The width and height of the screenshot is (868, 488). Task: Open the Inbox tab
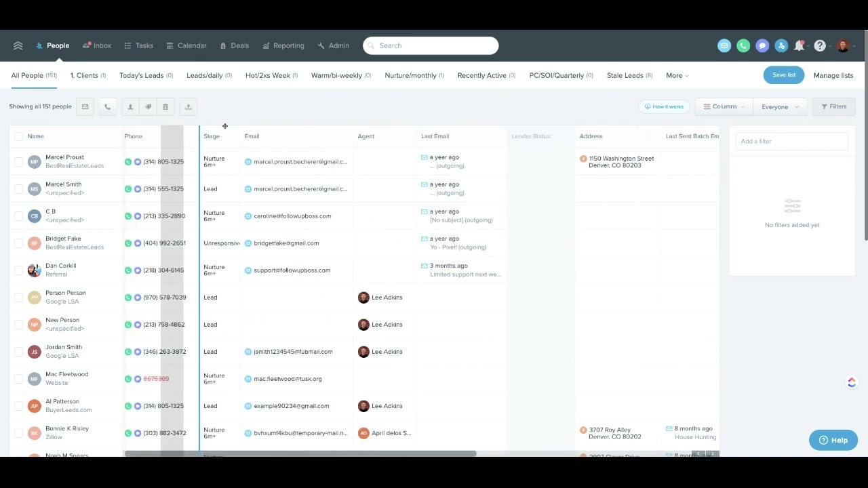click(x=97, y=45)
